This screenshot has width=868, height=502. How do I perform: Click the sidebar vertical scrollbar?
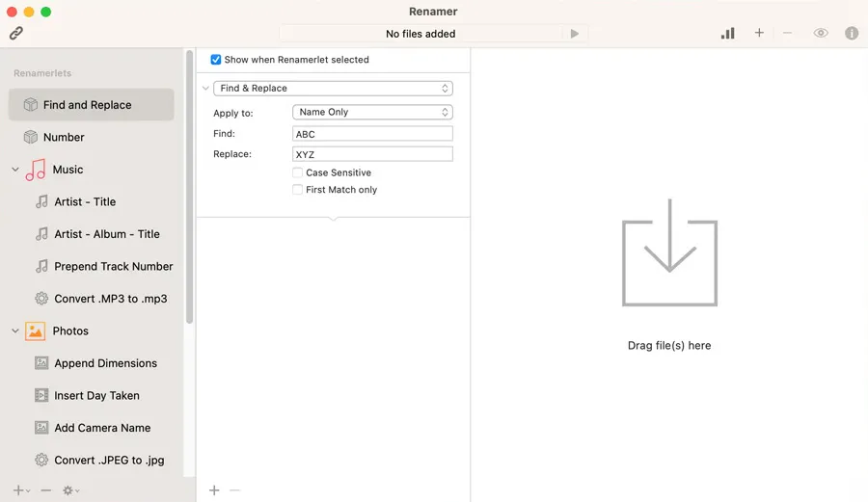(x=189, y=193)
